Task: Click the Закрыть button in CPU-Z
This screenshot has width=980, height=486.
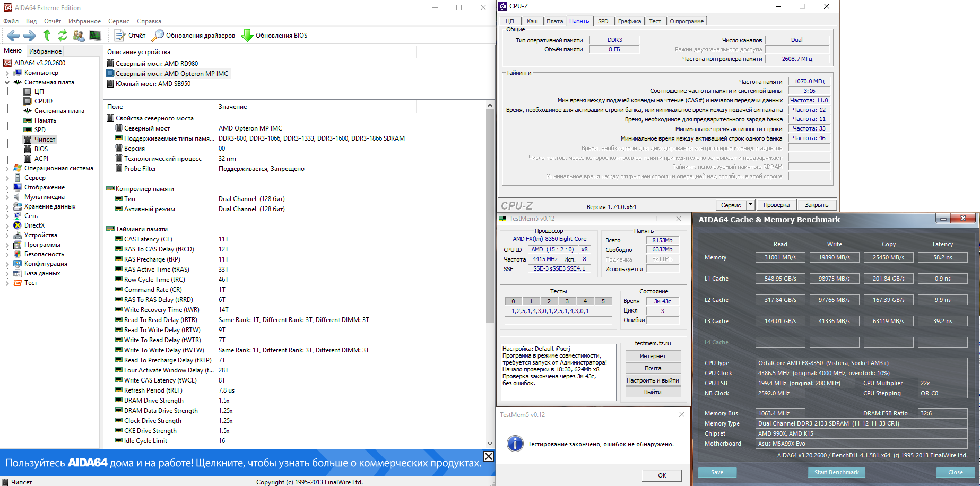Action: [x=817, y=205]
